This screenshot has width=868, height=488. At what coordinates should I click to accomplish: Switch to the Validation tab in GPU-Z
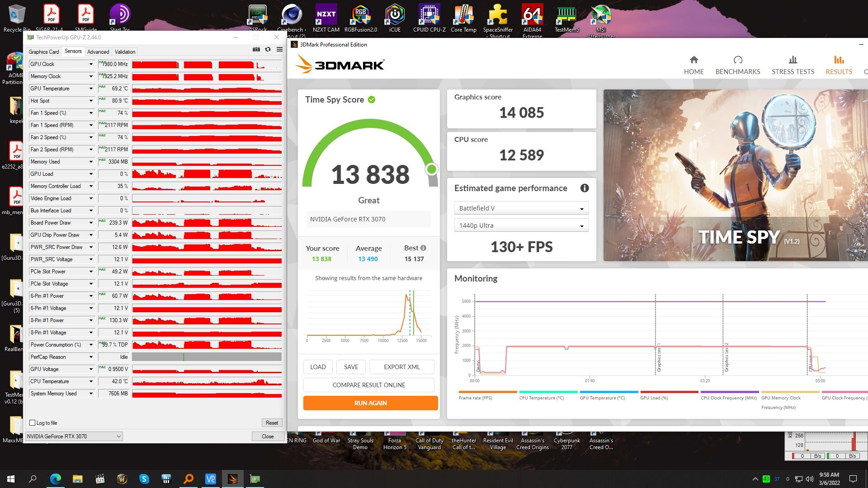(125, 52)
